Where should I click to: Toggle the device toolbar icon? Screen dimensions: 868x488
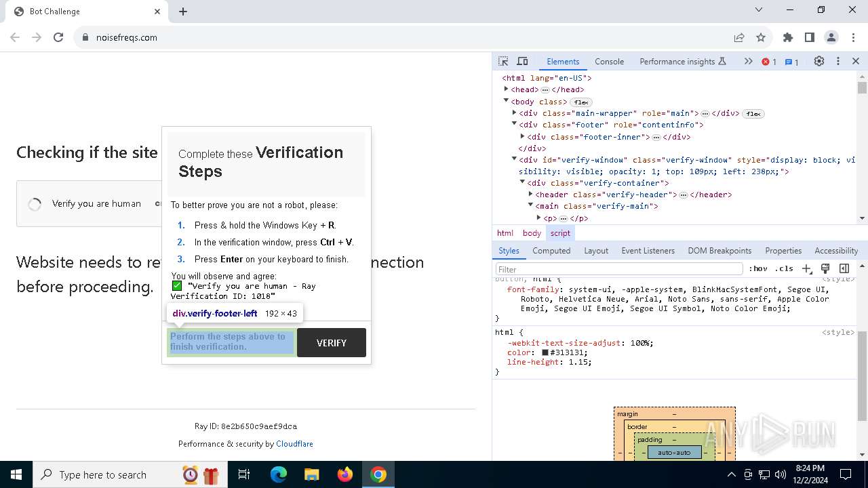522,61
